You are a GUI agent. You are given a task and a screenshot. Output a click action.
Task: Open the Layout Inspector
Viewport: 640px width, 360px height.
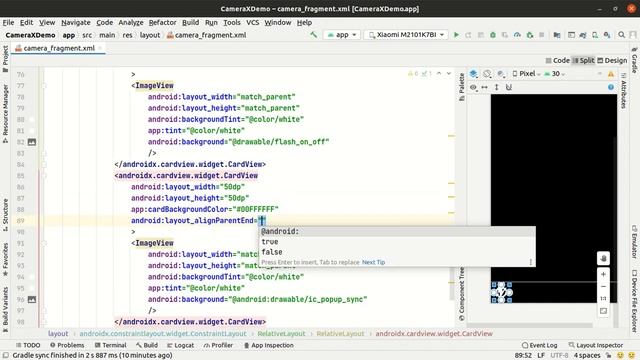point(596,345)
